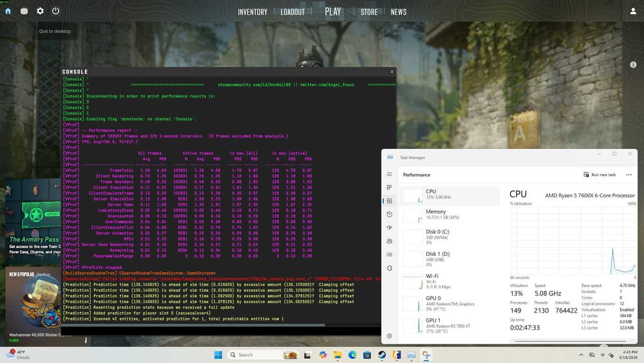
Task: Switch to Task Manager taskbar icon
Action: point(412,355)
